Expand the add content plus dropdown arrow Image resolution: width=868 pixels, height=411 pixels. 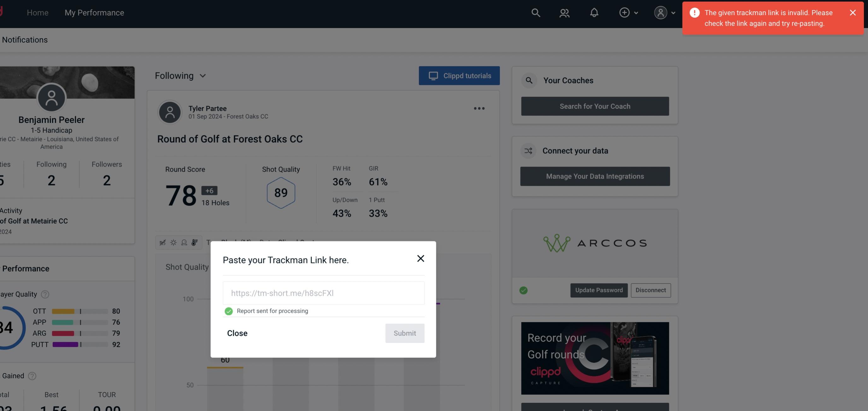tap(636, 12)
